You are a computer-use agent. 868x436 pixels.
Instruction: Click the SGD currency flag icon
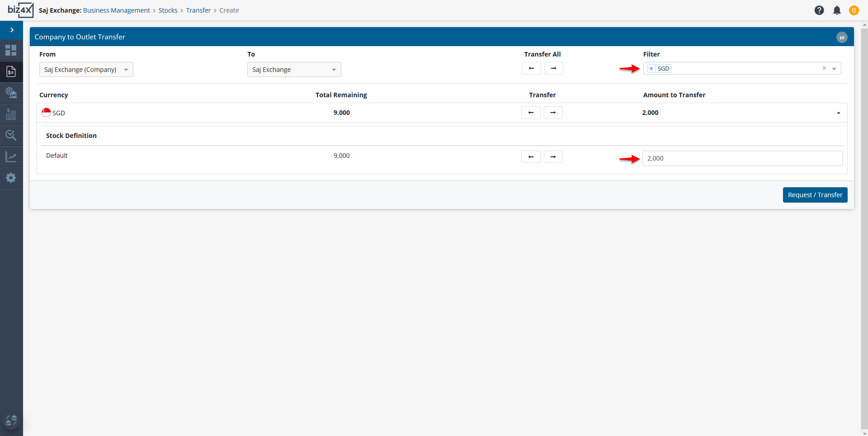pos(46,113)
